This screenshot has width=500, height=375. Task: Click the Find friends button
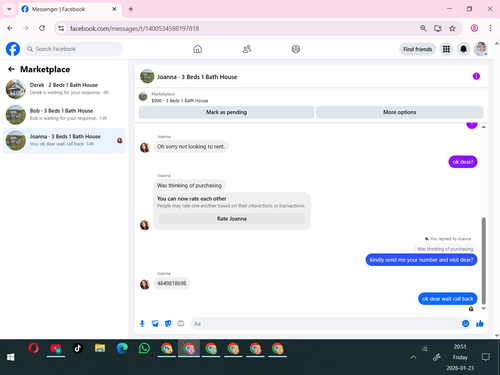coord(418,49)
